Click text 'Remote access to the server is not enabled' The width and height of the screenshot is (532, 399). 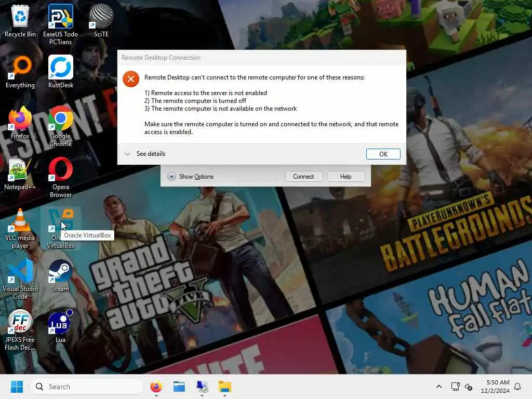pyautogui.click(x=209, y=93)
